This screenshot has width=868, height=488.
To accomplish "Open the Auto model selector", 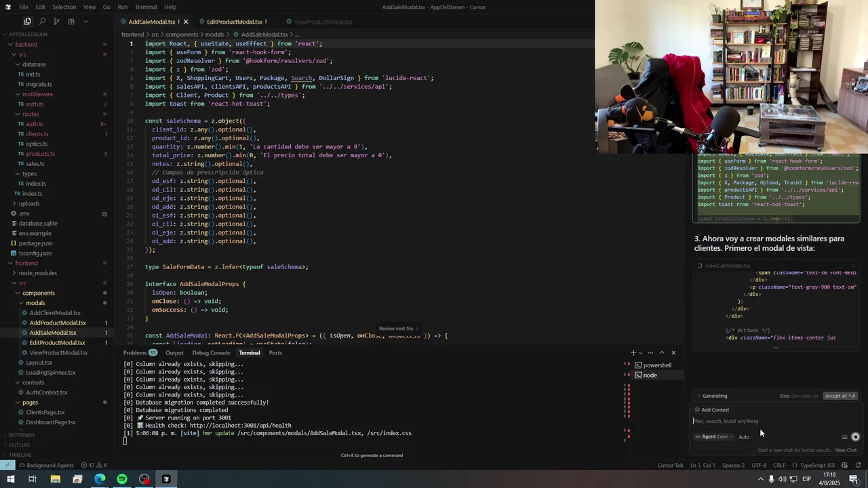I will [x=746, y=437].
